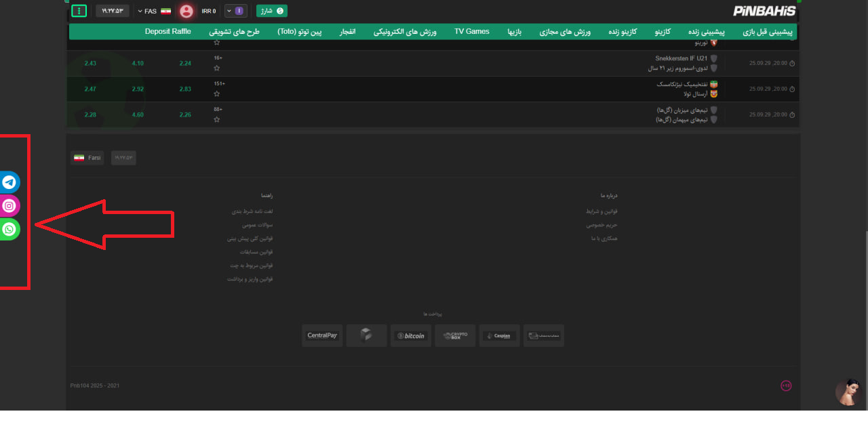Viewport: 868px width, 439px height.
Task: Click the PINBAHIS logo
Action: 764,11
